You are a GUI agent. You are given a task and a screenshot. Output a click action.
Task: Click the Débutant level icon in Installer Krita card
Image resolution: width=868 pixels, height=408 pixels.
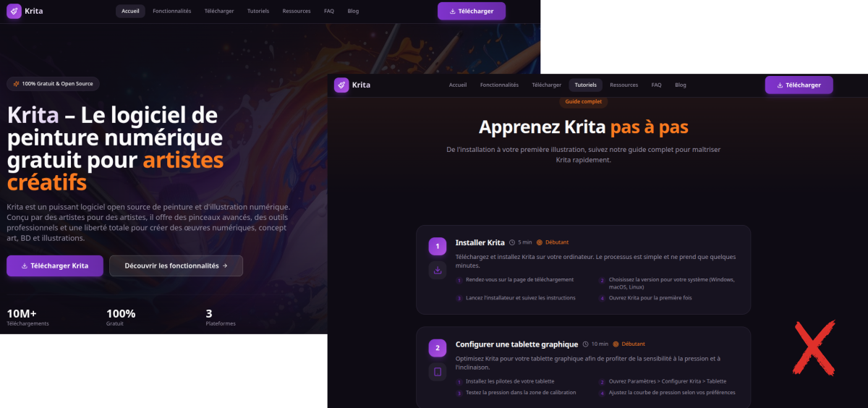540,242
